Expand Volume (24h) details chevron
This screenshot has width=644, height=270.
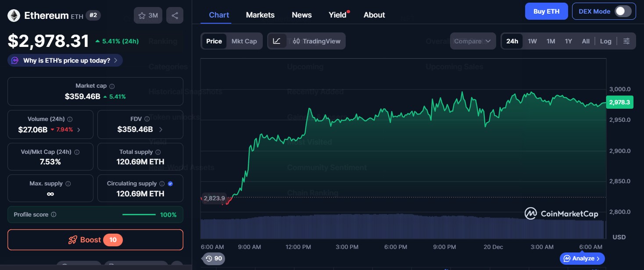click(x=79, y=130)
